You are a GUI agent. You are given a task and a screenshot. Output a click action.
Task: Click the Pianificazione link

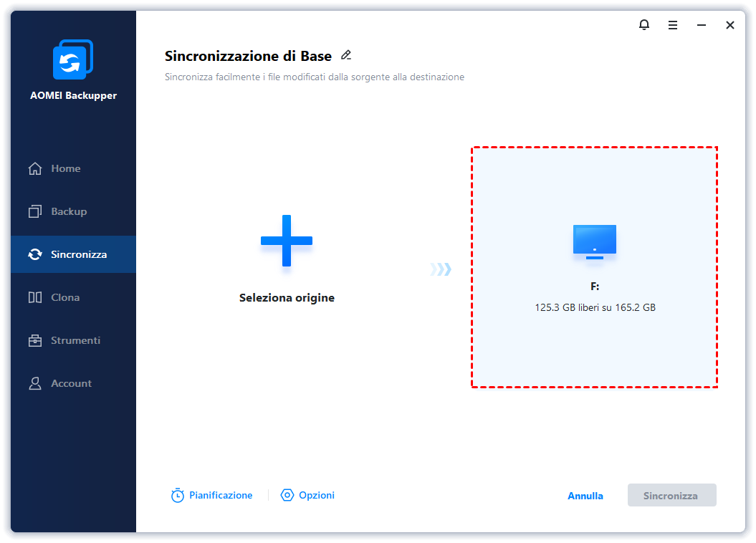tap(221, 495)
